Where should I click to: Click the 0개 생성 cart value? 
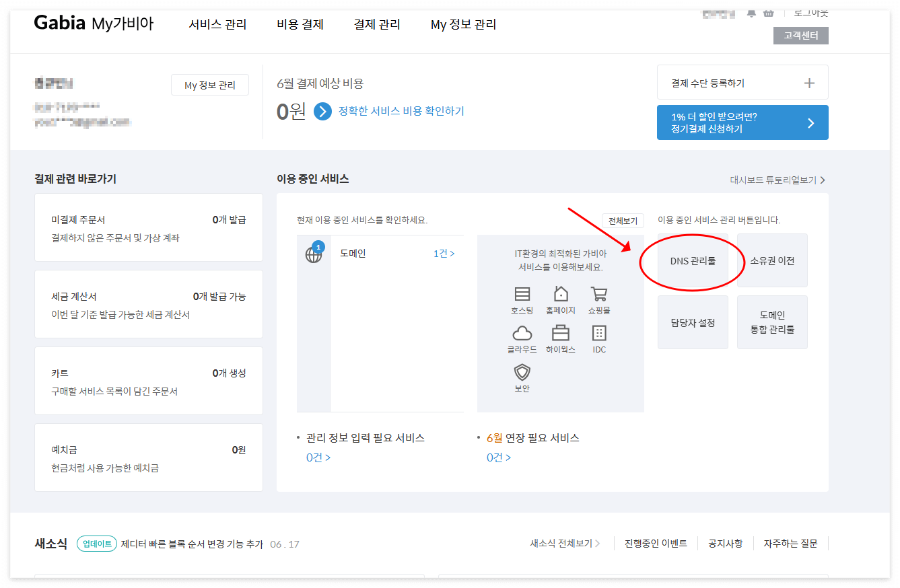pyautogui.click(x=229, y=373)
